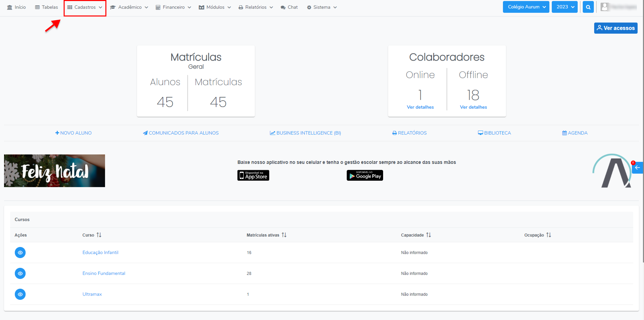Viewport: 644px width, 320px height.
Task: Click the eye icon for Ensino Fundamental
Action: coord(20,273)
